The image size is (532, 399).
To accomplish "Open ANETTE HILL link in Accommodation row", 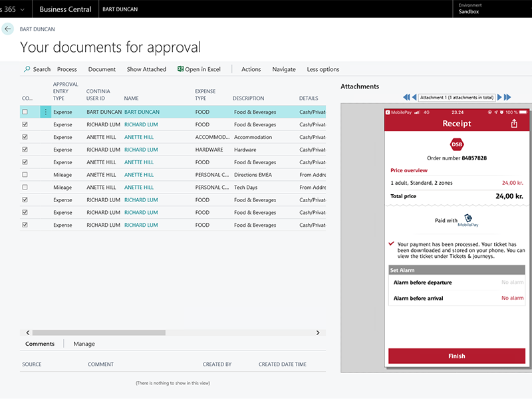I will [139, 137].
